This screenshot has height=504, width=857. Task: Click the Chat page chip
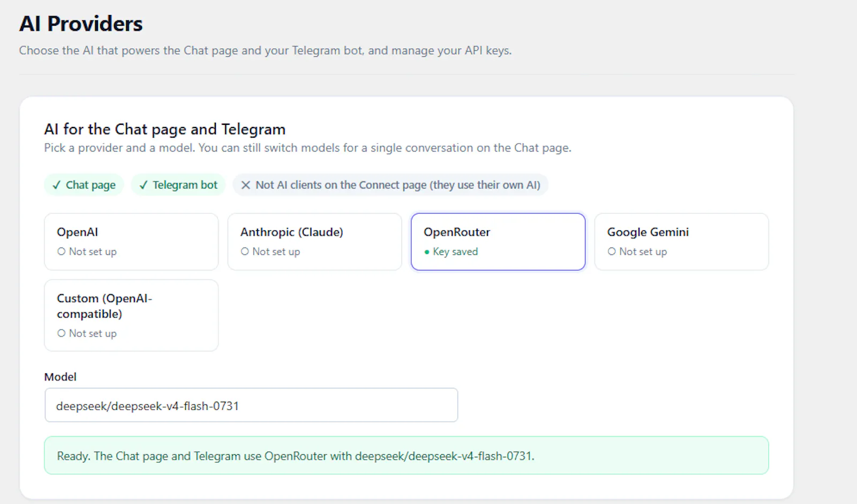[84, 185]
